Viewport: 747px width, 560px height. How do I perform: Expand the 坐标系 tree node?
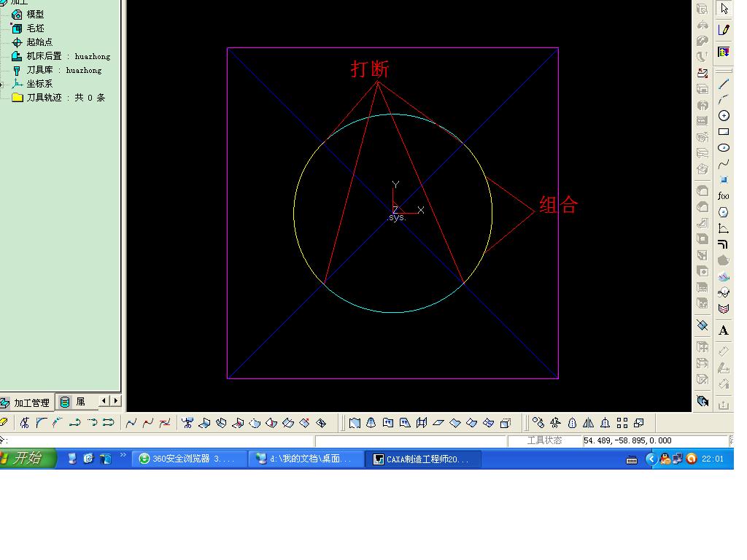(x=2, y=84)
